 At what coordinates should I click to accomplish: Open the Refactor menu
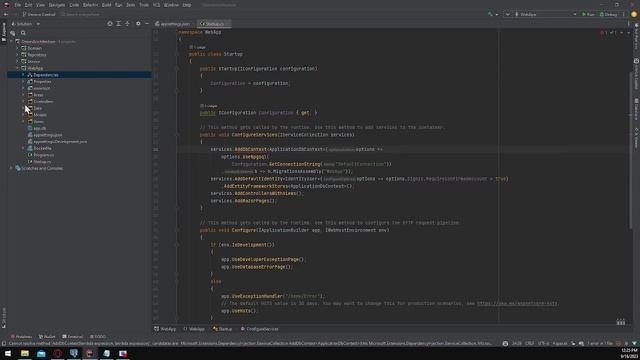pyautogui.click(x=90, y=5)
